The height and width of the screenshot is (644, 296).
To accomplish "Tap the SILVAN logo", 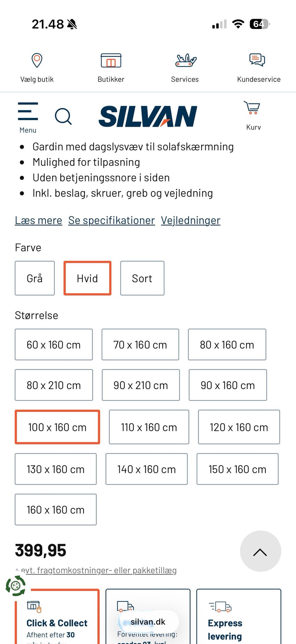I will point(148,116).
